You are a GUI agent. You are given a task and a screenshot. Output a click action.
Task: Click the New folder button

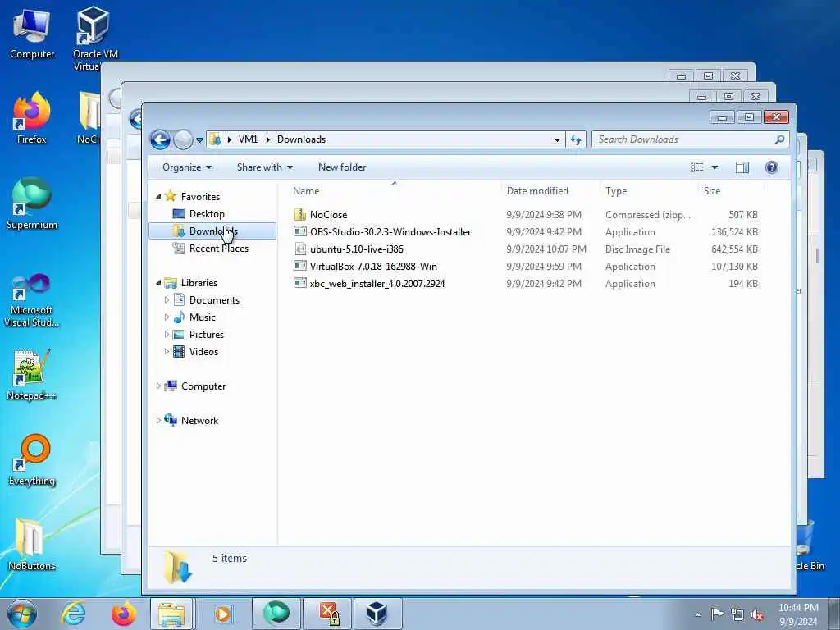pos(342,167)
